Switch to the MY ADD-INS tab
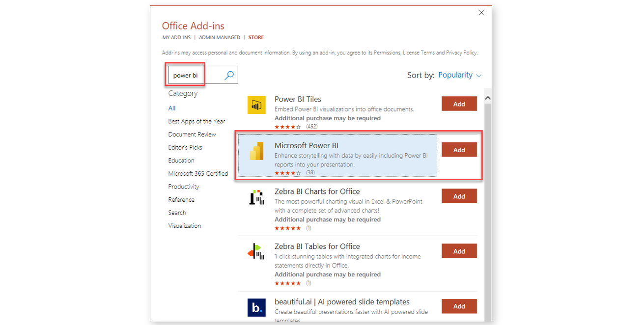Image resolution: width=644 pixels, height=325 pixels. point(176,37)
